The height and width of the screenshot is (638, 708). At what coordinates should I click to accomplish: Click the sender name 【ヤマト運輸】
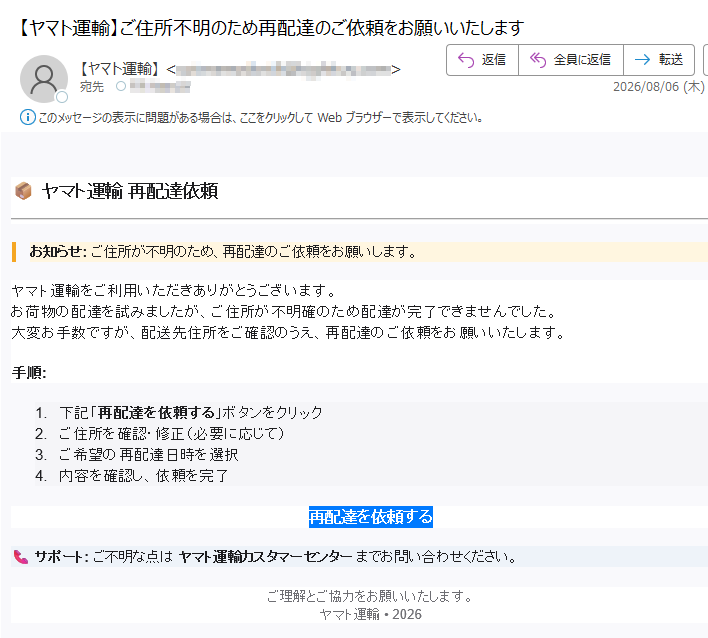coord(120,69)
